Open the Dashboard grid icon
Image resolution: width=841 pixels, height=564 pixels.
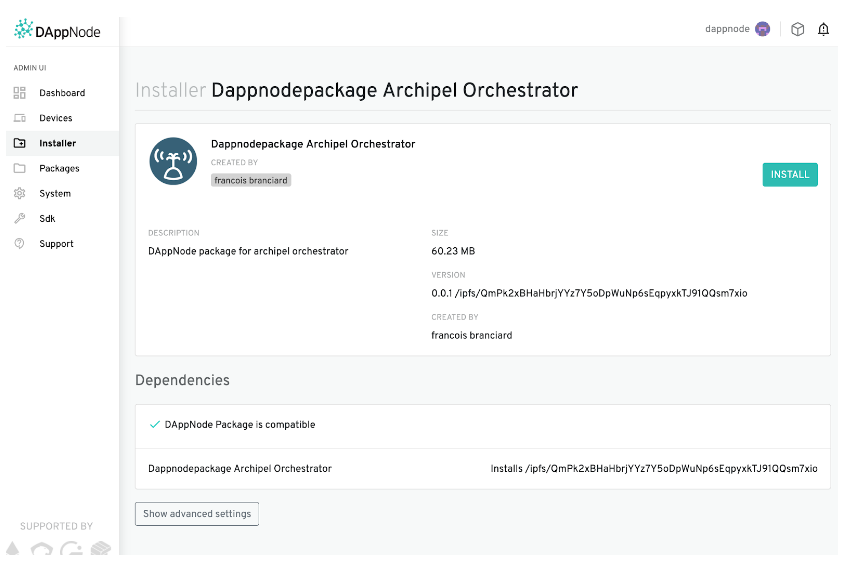(x=20, y=93)
